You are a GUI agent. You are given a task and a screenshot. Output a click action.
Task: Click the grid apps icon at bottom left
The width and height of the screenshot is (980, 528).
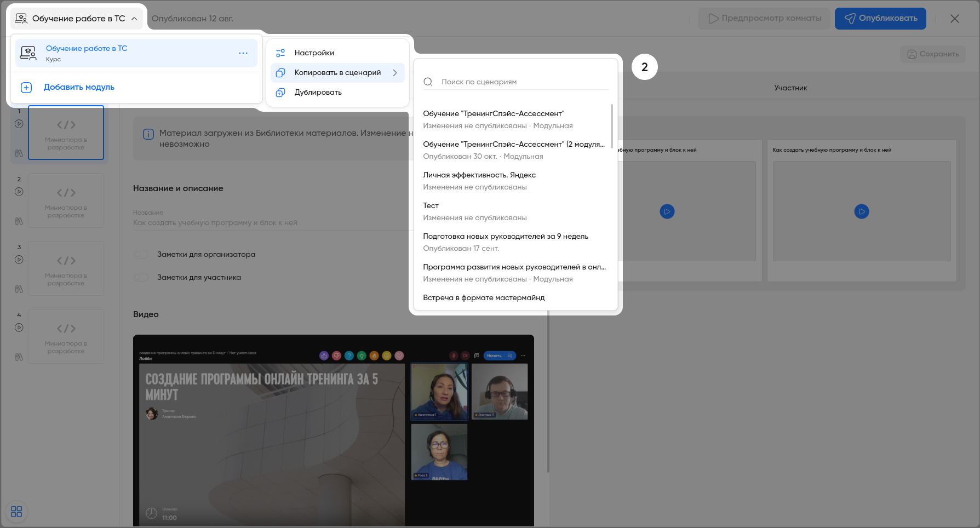coord(16,511)
